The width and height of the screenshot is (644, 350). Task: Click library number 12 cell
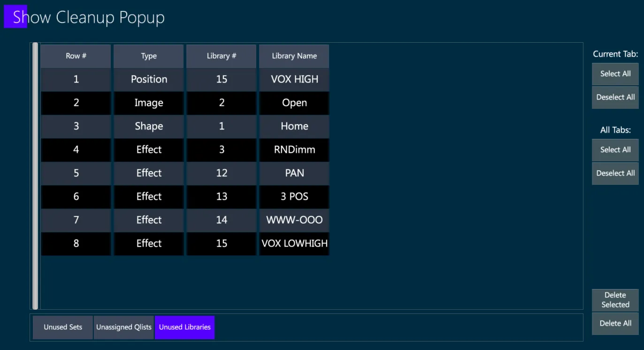pos(222,173)
